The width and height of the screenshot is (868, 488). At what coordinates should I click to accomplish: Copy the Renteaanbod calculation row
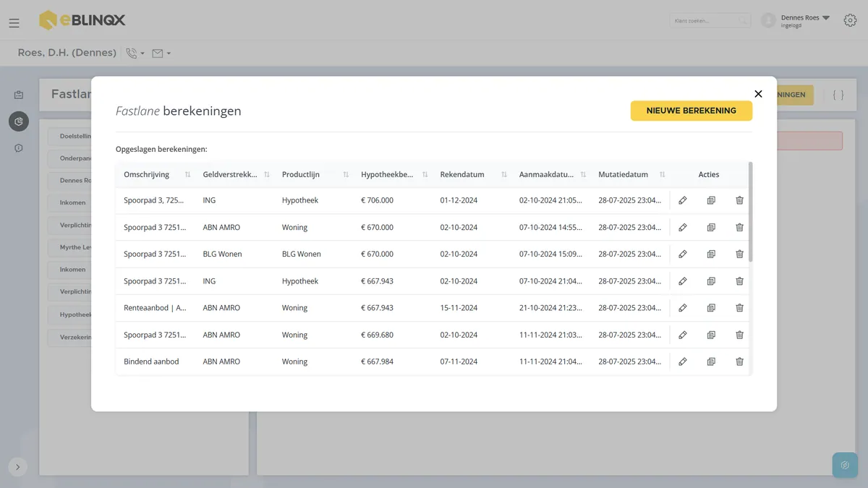point(711,308)
